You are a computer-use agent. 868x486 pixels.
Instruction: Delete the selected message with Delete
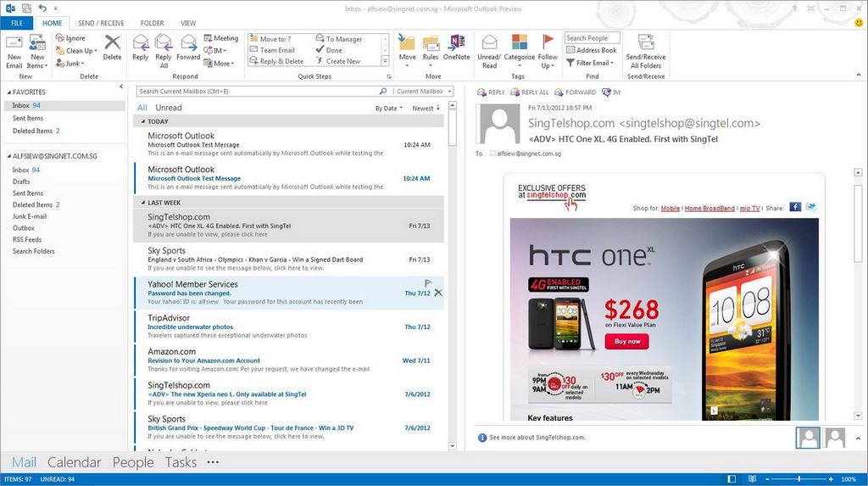[112, 47]
